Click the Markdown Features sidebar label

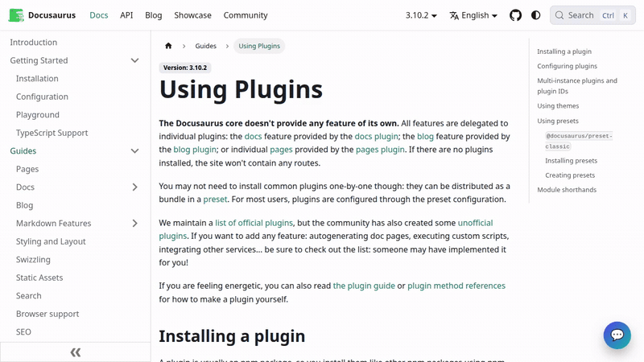[x=53, y=224]
